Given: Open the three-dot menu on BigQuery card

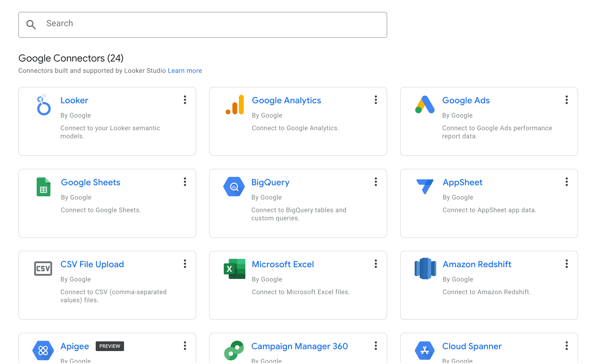Looking at the screenshot, I should coord(376,182).
